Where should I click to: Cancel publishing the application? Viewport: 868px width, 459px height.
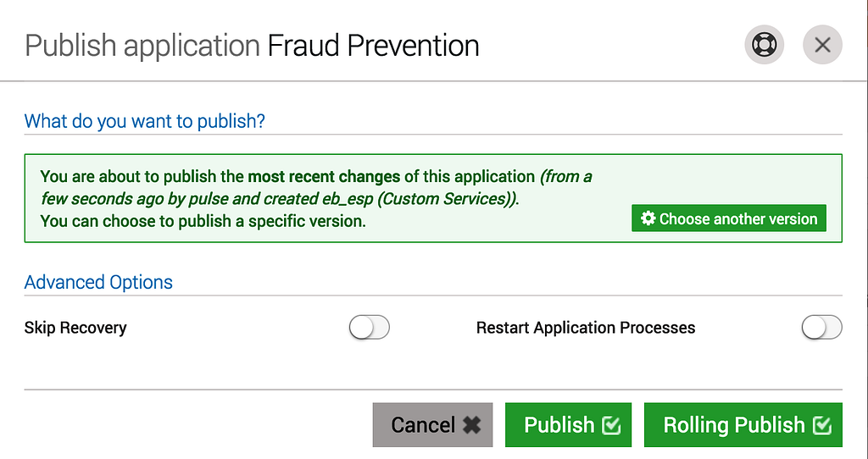point(432,425)
